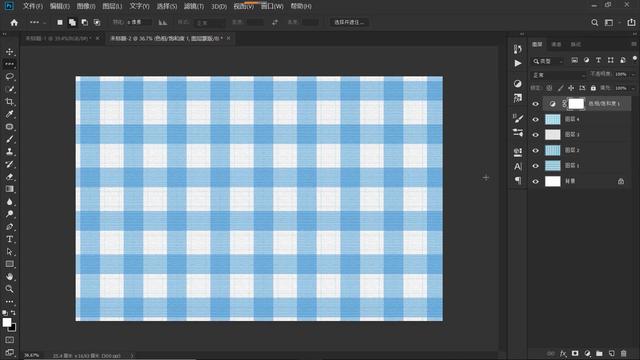The height and width of the screenshot is (360, 640).
Task: Hide the Hue/Saturation adjustment layer
Action: click(x=536, y=104)
